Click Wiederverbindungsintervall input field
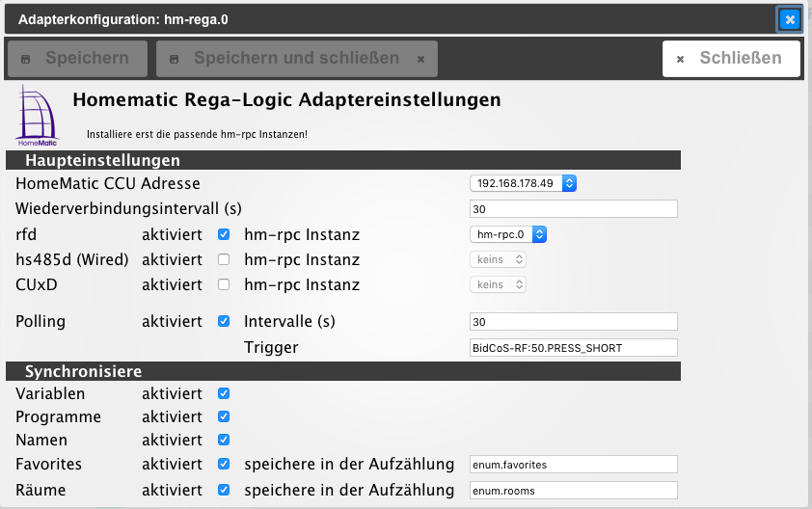Image resolution: width=812 pixels, height=509 pixels. 573,209
